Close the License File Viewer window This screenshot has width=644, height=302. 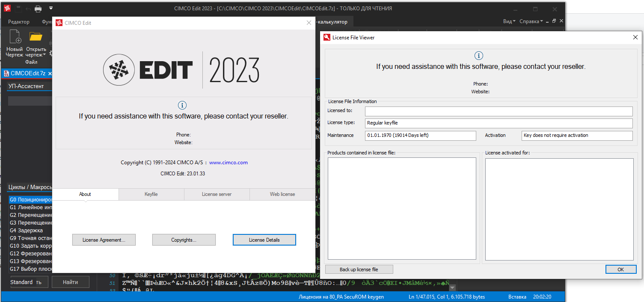point(635,37)
